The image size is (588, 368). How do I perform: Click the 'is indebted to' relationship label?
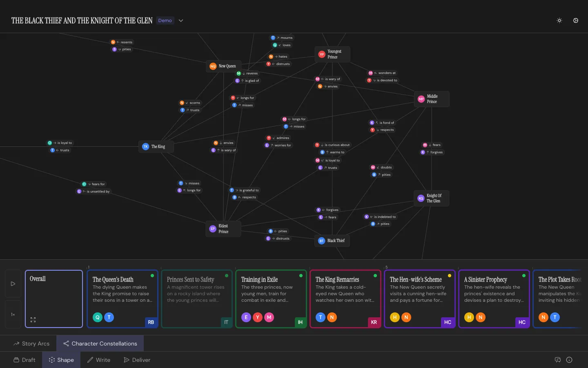click(381, 217)
